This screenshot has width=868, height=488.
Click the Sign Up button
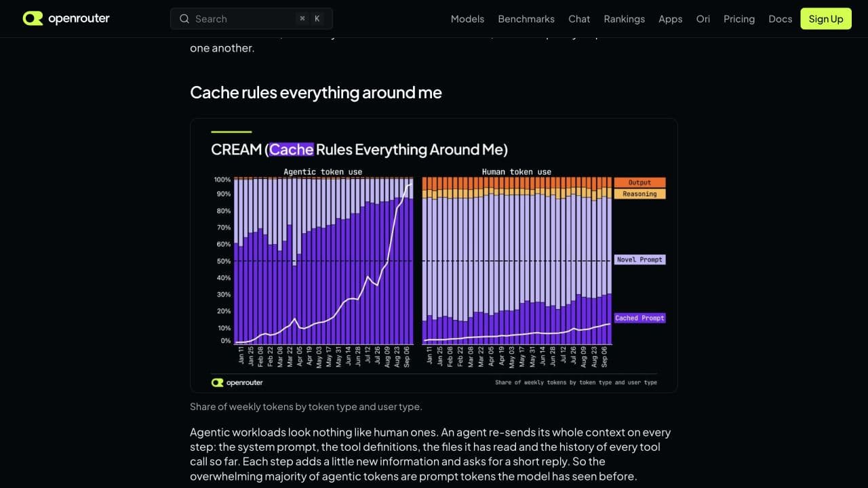click(x=826, y=19)
